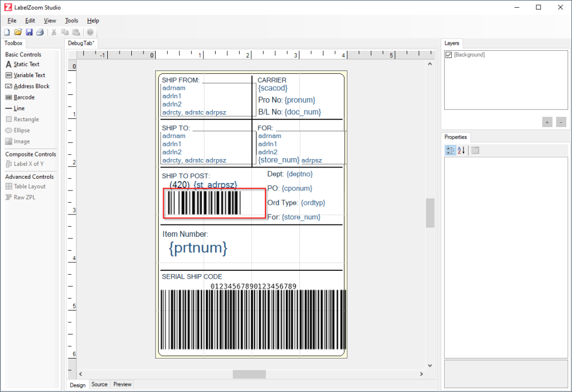Click the Alphabetical sort properties icon
572x392 pixels.
[x=461, y=150]
